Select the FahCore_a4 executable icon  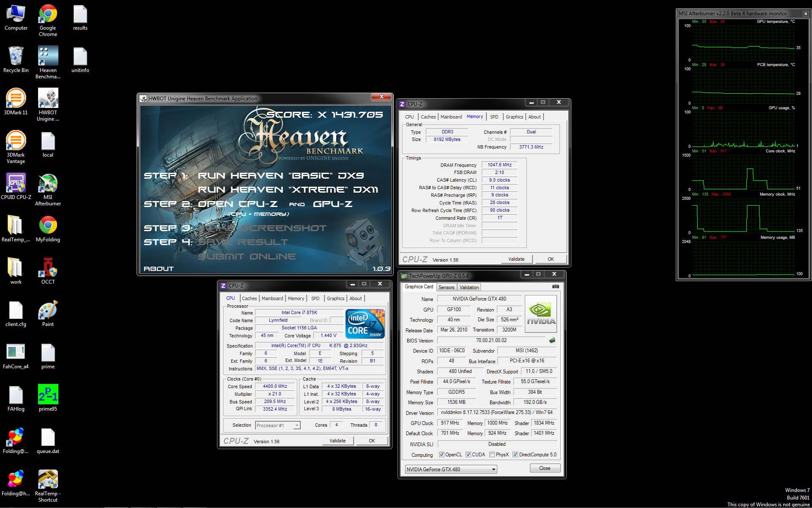[x=16, y=356]
